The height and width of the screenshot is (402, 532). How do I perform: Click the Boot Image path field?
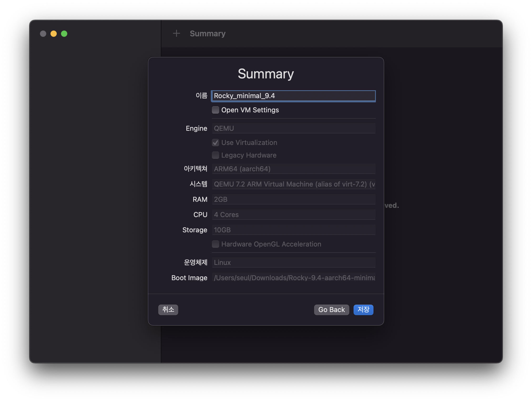pyautogui.click(x=293, y=278)
